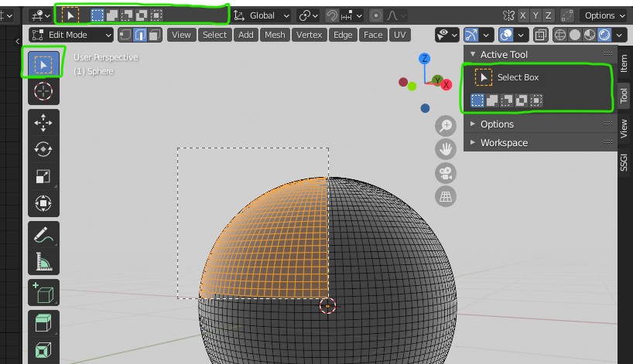This screenshot has height=364, width=633.
Task: Open the Select menu
Action: [215, 35]
